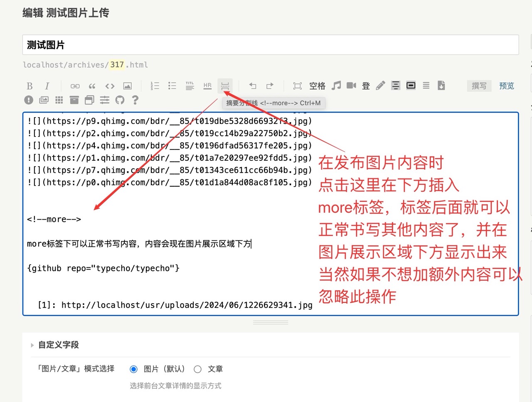Click the unordered list icon
Viewport: 532px width, 402px height.
click(172, 86)
